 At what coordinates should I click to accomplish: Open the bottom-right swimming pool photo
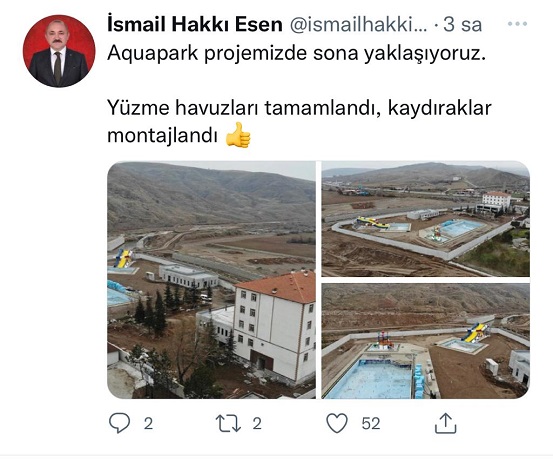[x=426, y=341]
